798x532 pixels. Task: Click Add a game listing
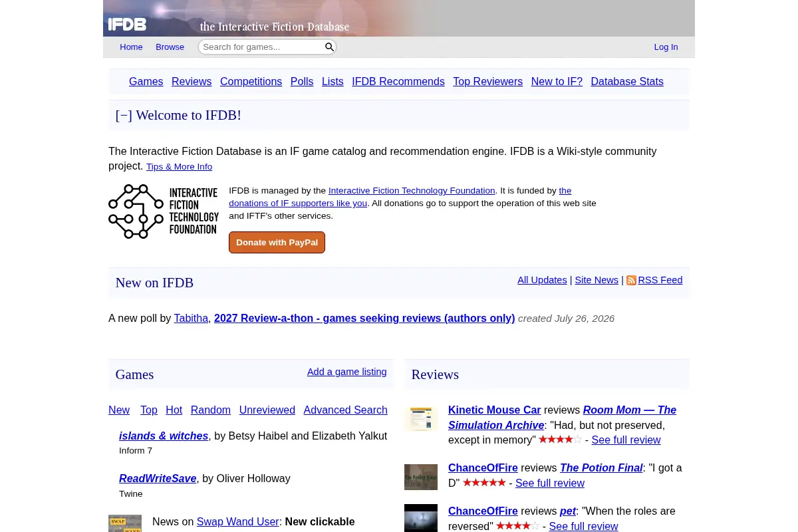pos(346,372)
